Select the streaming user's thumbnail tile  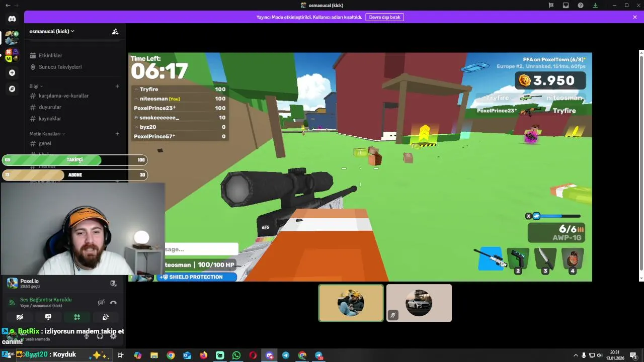coord(351,303)
